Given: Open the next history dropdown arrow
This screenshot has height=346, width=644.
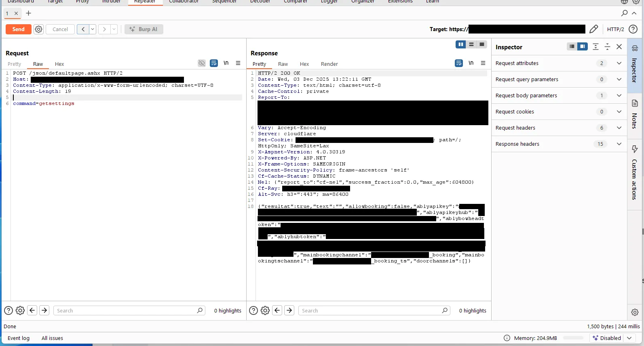Looking at the screenshot, I should pyautogui.click(x=114, y=29).
